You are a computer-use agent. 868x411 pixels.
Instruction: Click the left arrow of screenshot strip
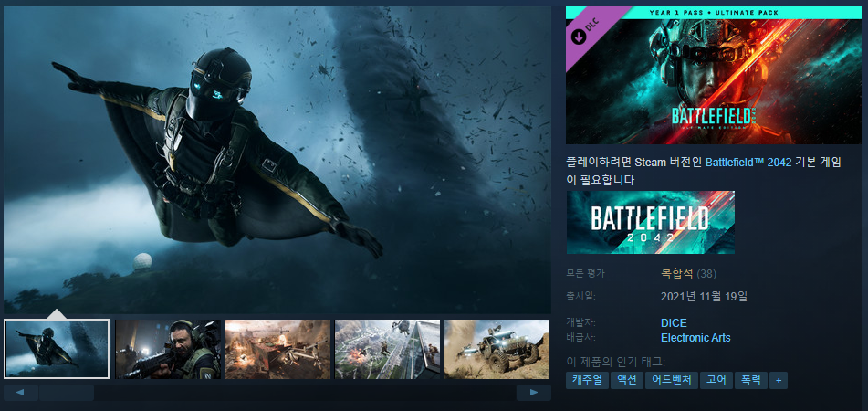pos(20,393)
